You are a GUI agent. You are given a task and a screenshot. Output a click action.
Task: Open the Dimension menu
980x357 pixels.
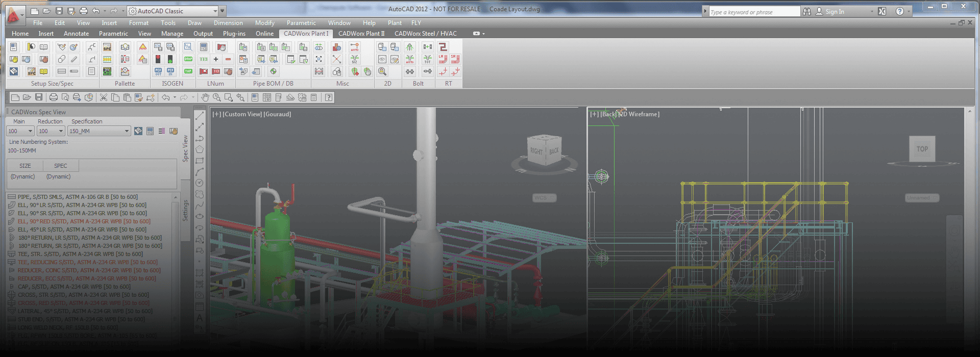click(228, 23)
